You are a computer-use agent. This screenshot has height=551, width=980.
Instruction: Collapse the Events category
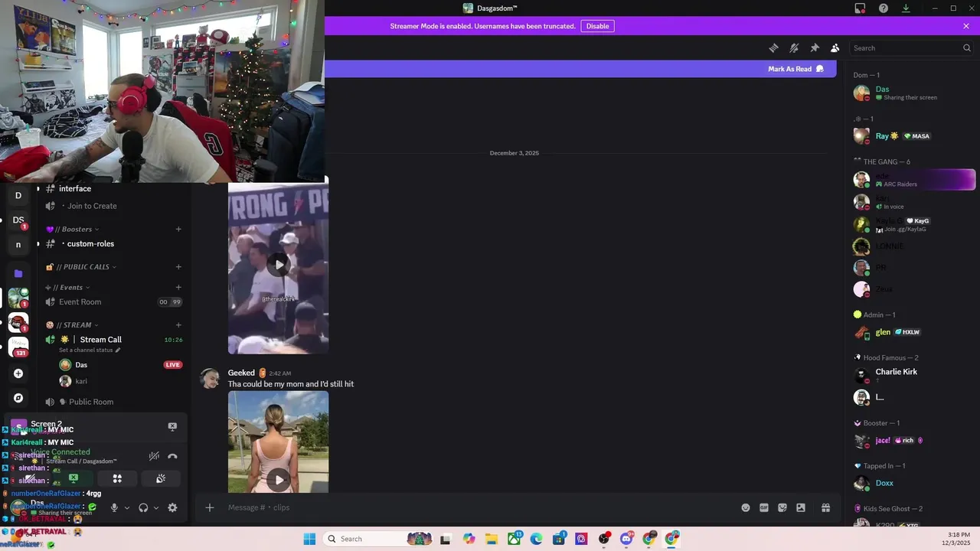pos(67,288)
